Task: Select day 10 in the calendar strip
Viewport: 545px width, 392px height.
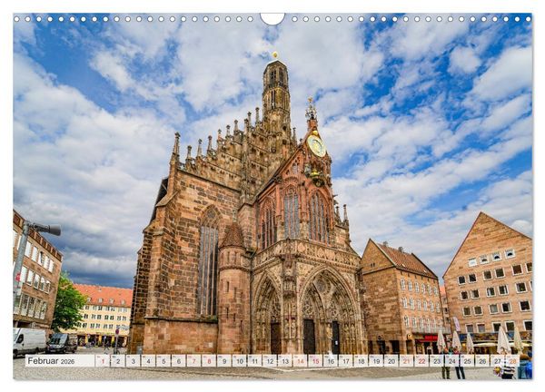Action: click(239, 361)
